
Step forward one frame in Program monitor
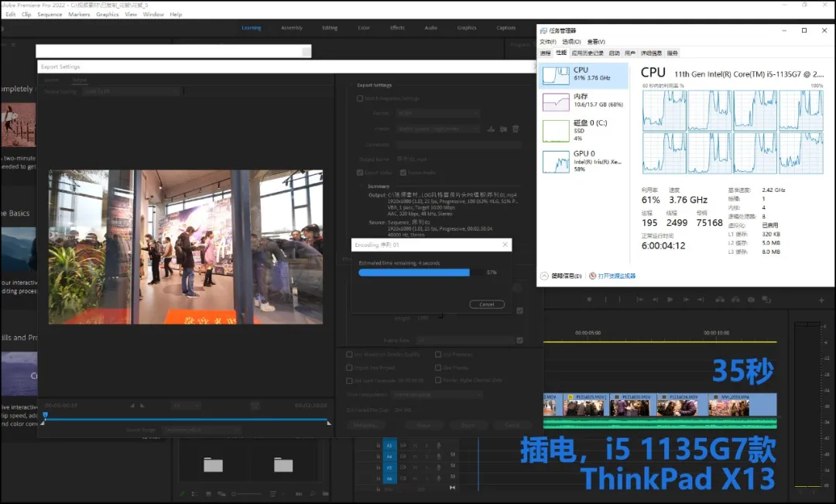point(686,300)
